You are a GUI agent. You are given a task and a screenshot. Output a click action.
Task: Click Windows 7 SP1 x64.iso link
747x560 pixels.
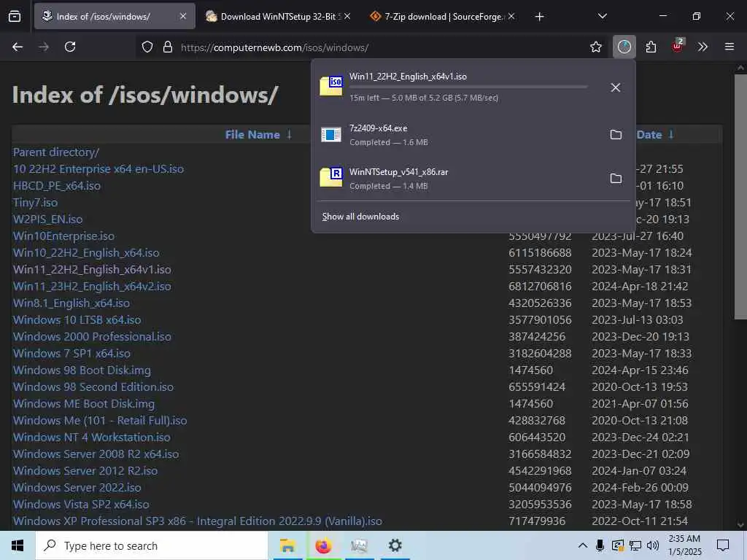(71, 354)
